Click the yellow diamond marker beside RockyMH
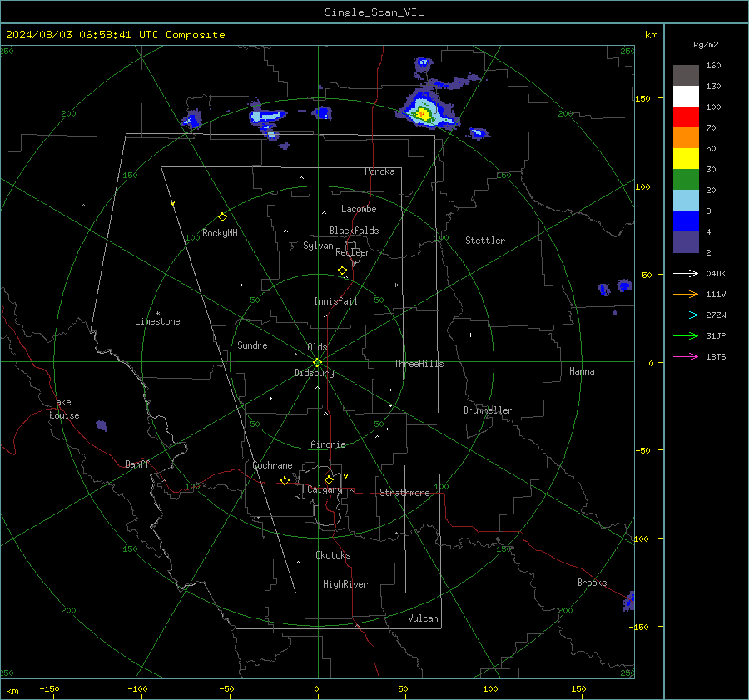 pos(222,217)
